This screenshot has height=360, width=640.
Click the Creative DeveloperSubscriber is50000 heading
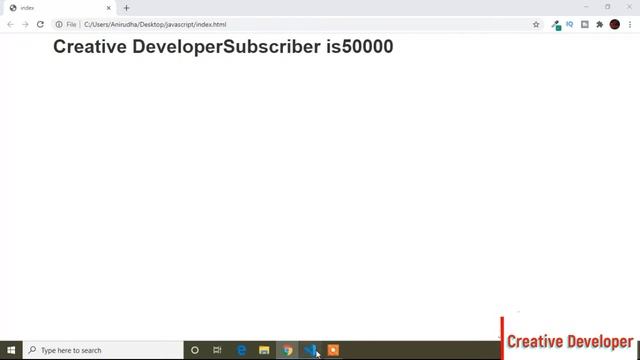click(223, 47)
